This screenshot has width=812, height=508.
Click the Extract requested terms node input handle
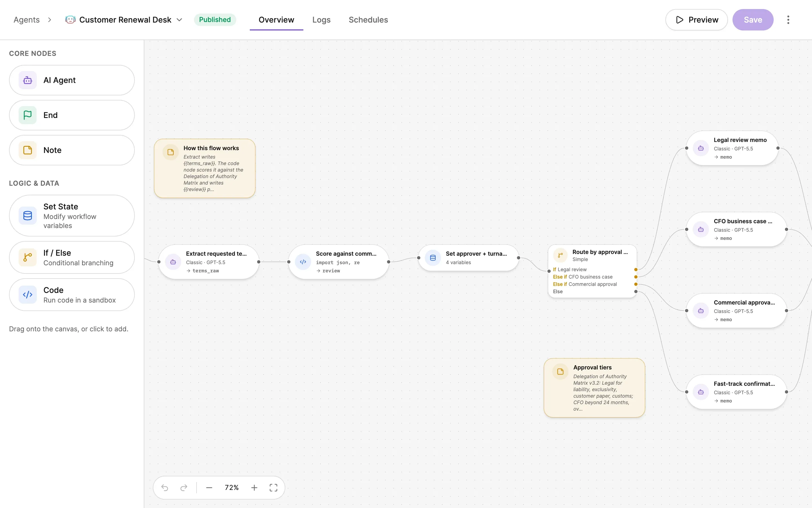159,262
